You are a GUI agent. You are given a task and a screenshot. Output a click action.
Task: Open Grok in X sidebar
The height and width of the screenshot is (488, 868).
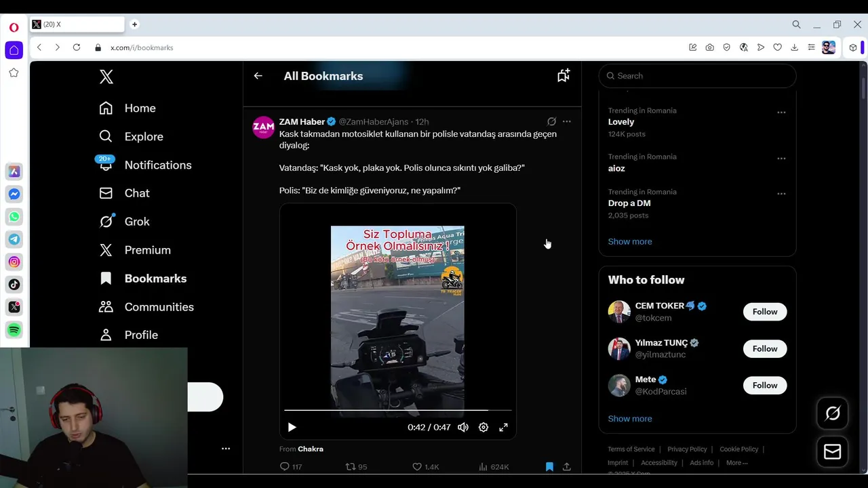pos(124,222)
